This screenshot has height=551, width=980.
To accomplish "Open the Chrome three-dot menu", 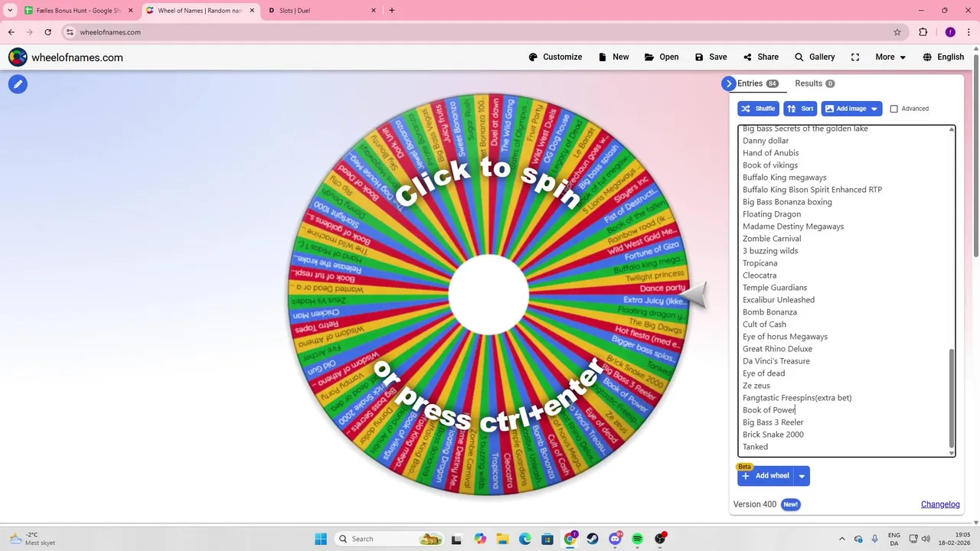I will pyautogui.click(x=969, y=32).
